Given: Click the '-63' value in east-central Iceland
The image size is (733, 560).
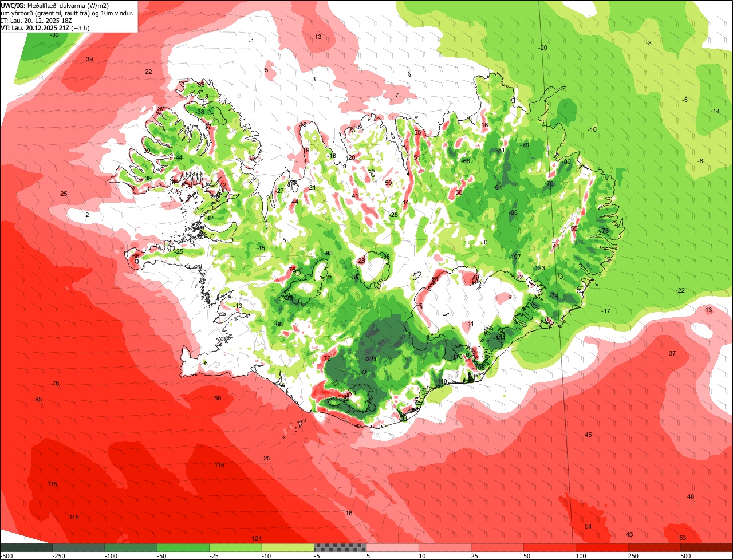Looking at the screenshot, I should click(x=513, y=213).
